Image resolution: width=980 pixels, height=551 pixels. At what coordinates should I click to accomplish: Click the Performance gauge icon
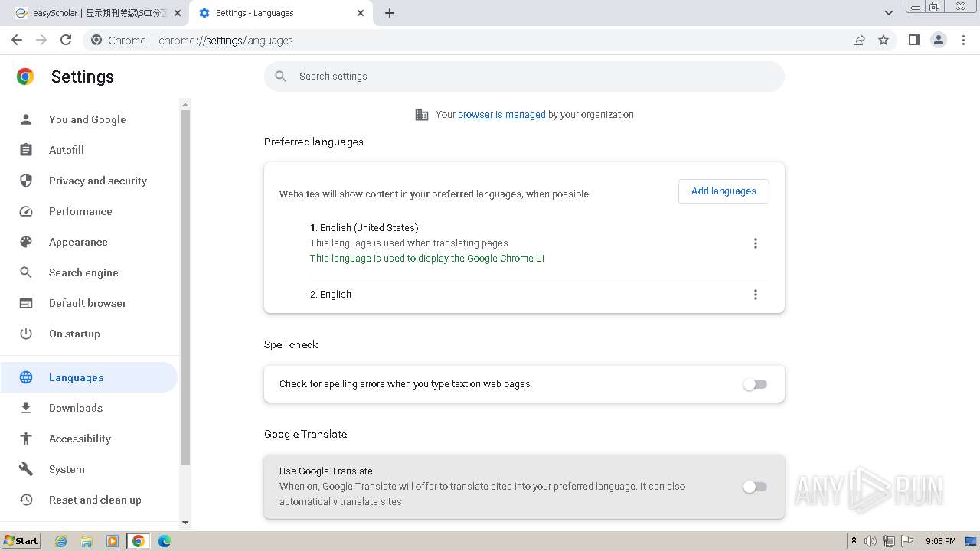click(26, 211)
